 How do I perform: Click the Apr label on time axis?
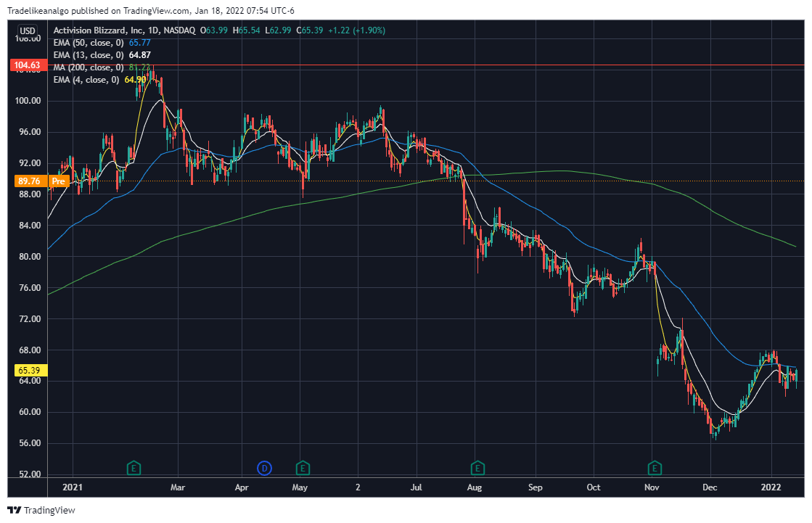point(242,487)
